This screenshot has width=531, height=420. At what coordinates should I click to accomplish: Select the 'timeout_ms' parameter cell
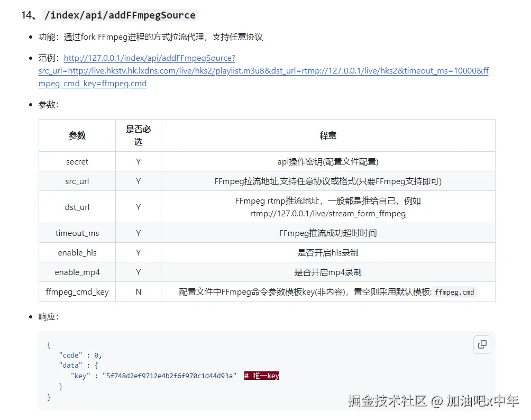(77, 233)
